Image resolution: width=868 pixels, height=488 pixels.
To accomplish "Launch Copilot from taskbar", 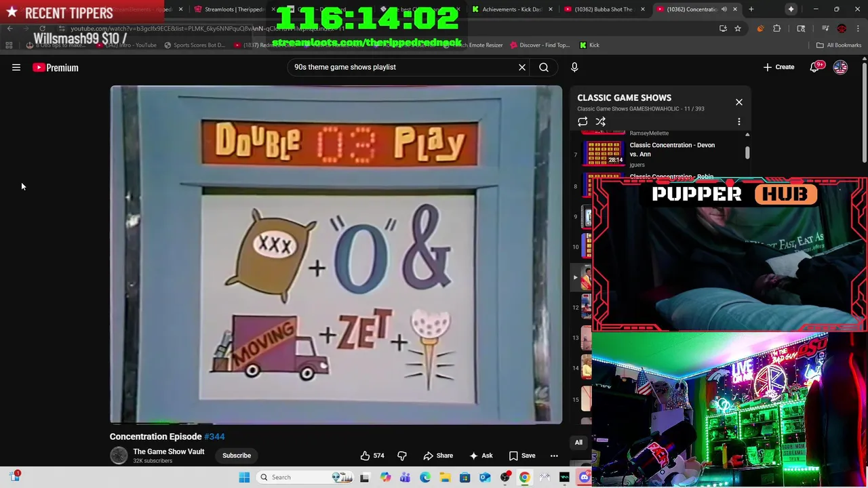I will coord(385,477).
